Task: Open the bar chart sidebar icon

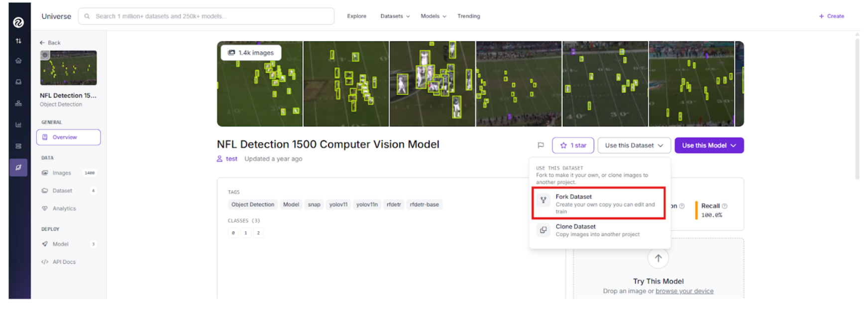Action: click(18, 125)
